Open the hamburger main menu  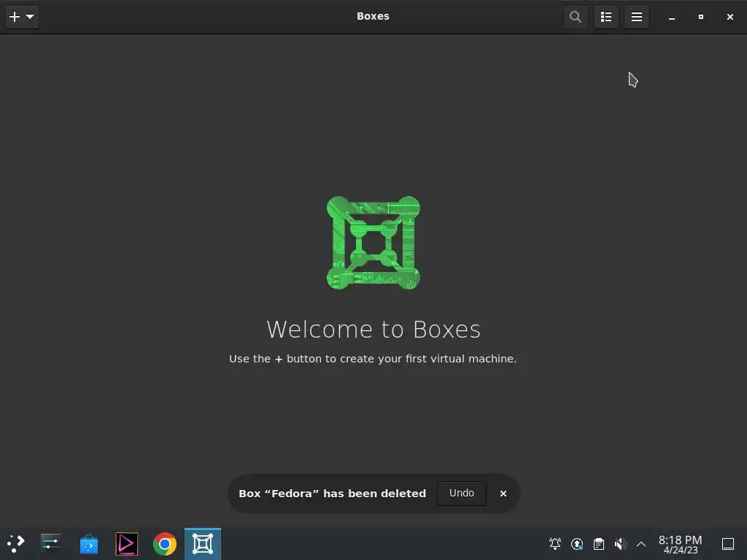637,17
